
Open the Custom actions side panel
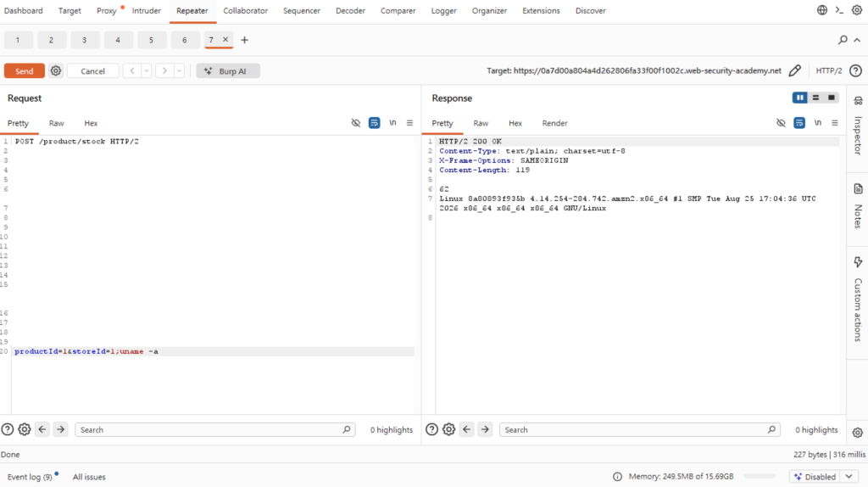click(x=858, y=299)
